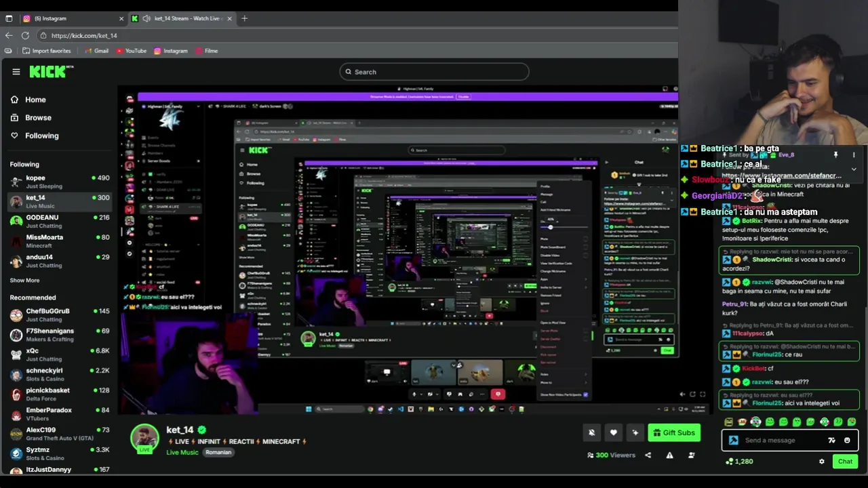Select the last quick emote in chat row
868x488 pixels.
pyautogui.click(x=852, y=422)
